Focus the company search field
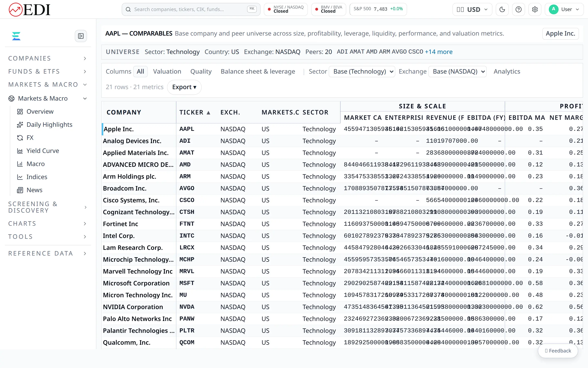The height and width of the screenshot is (368, 588). [x=191, y=9]
